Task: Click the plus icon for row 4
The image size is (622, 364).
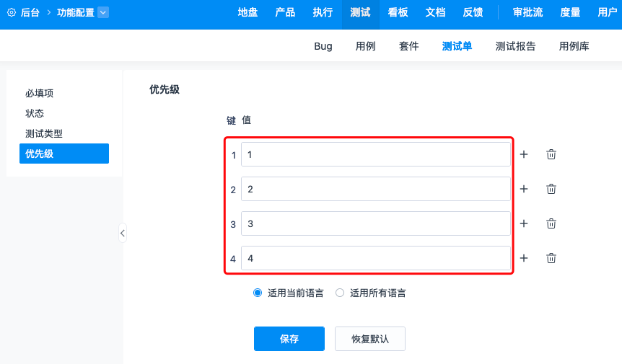Action: (524, 258)
